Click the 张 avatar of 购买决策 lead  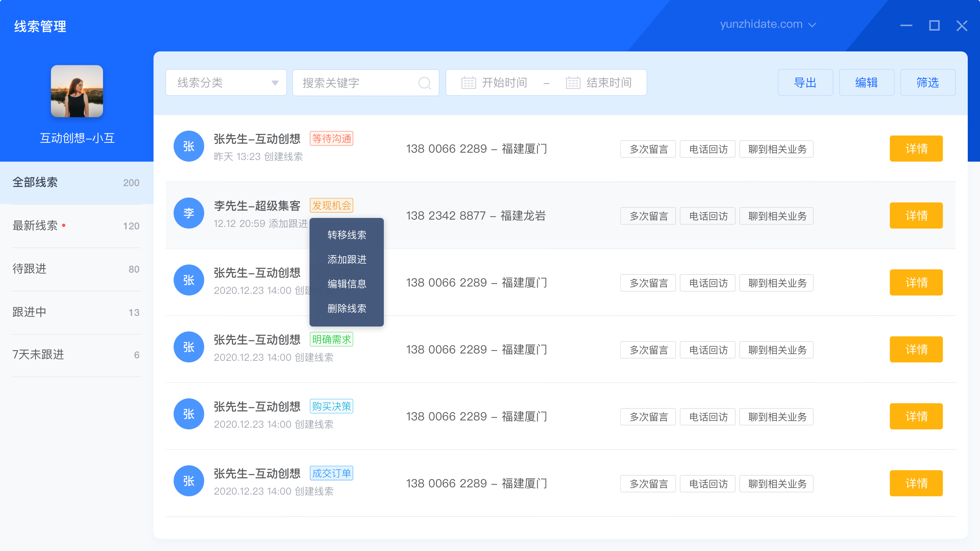[x=189, y=414]
